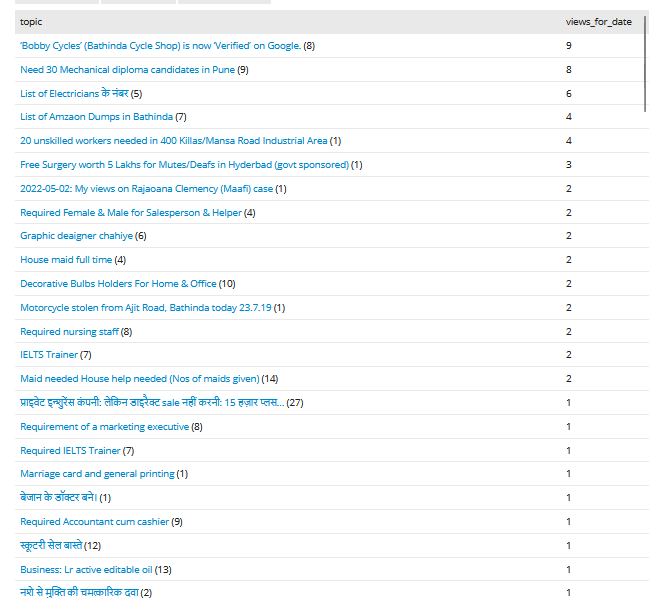Open 'List of Amzaon Dumps in Bathinda'
The image size is (658, 611).
pyautogui.click(x=97, y=117)
